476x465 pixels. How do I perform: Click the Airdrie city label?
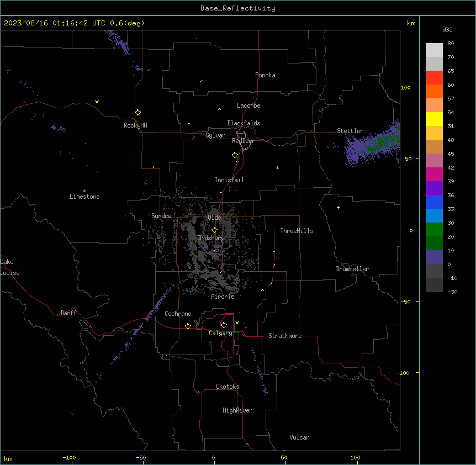[223, 297]
